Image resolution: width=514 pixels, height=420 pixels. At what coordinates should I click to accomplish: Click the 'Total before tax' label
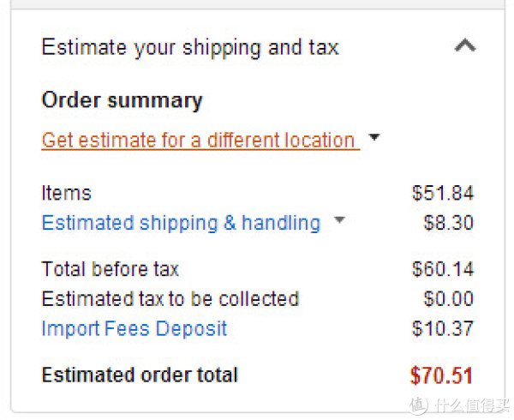[111, 269]
